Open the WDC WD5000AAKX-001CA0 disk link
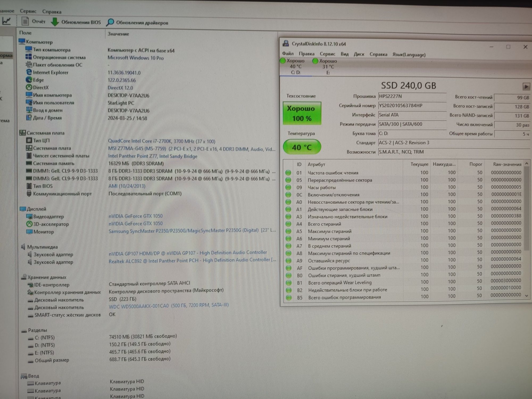Screen dimensions: 532x399 click(x=169, y=305)
